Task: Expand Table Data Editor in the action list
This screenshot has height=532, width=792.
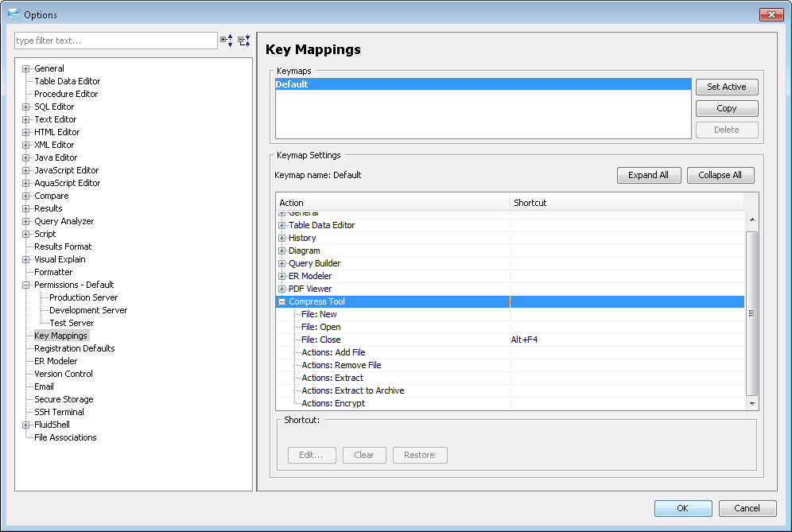Action: coord(281,225)
